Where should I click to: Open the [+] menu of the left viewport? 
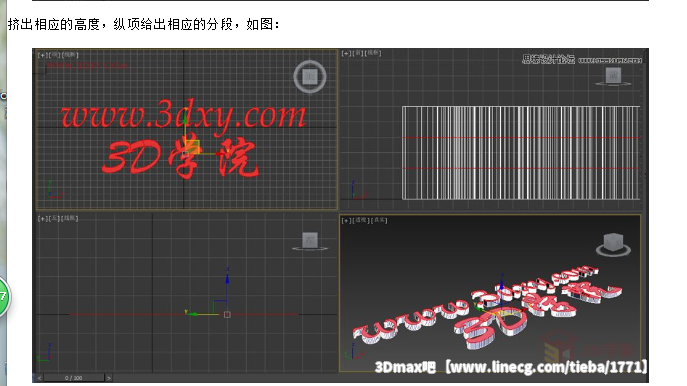(x=42, y=218)
